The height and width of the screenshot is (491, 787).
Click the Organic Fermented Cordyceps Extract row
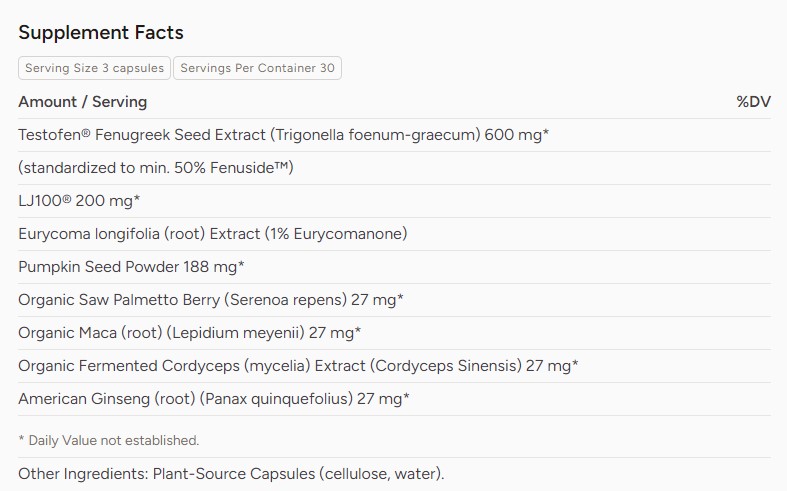tap(395, 366)
